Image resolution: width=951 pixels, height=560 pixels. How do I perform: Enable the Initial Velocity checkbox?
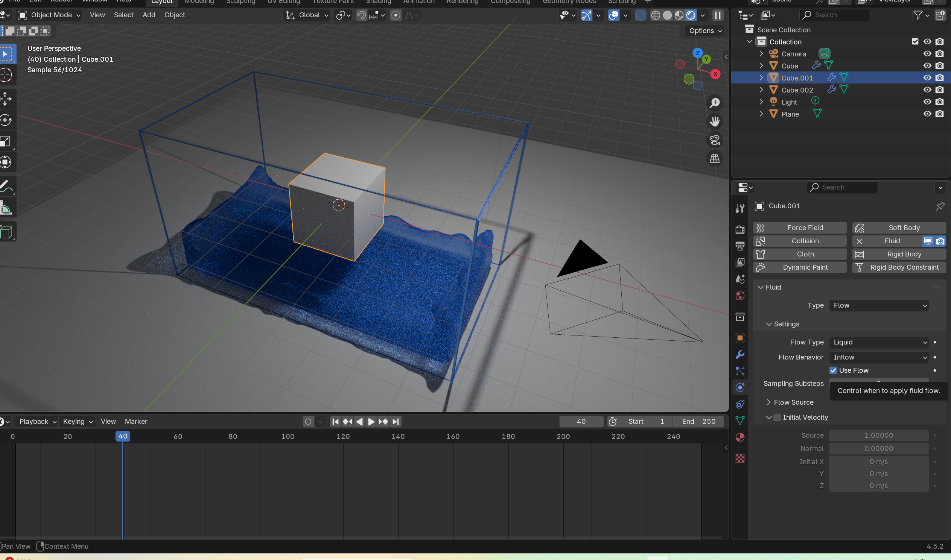tap(778, 417)
